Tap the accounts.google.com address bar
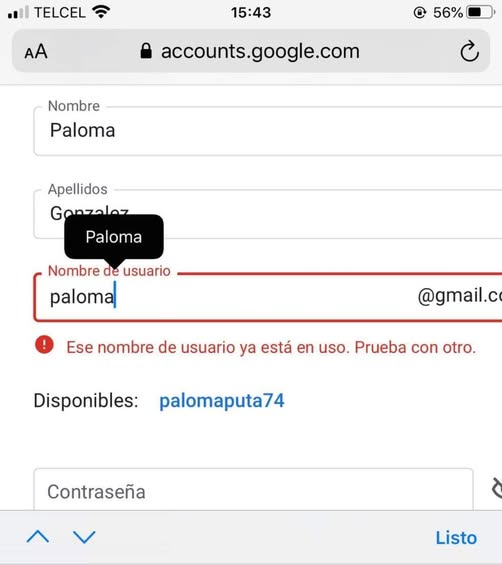 click(x=251, y=51)
